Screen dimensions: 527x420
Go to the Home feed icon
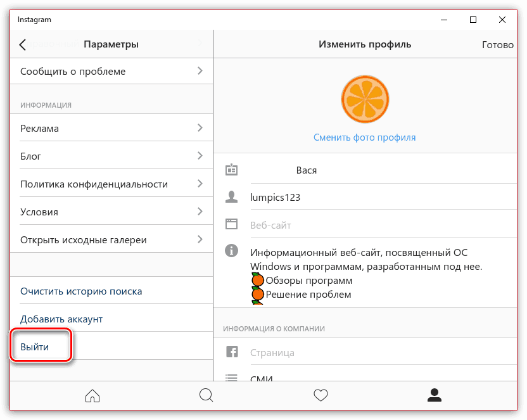[92, 395]
